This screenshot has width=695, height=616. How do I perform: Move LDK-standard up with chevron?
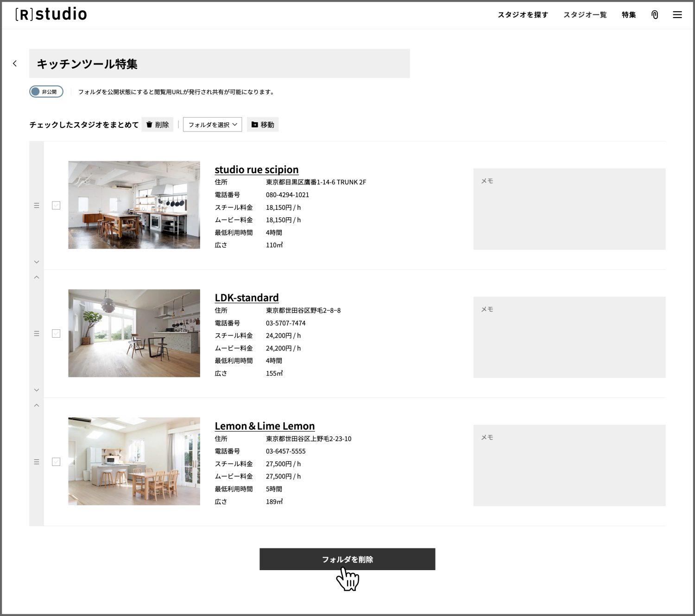tap(37, 277)
